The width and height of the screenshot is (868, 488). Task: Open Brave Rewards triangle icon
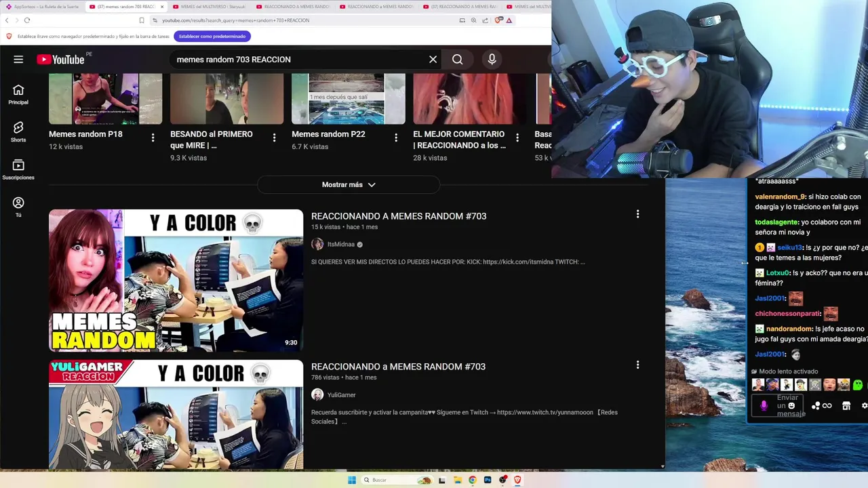click(x=509, y=20)
